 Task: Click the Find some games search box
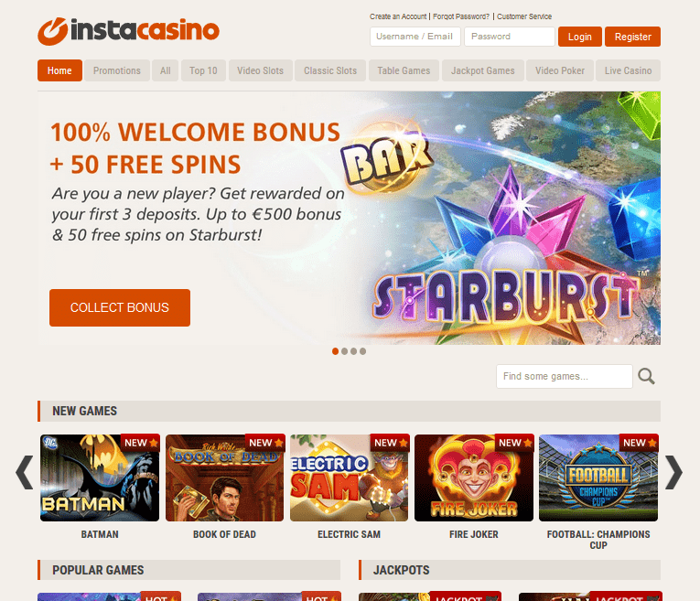point(565,377)
